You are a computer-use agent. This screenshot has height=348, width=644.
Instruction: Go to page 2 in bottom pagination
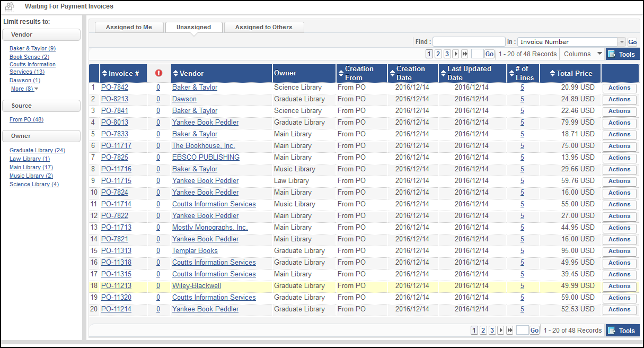point(483,330)
